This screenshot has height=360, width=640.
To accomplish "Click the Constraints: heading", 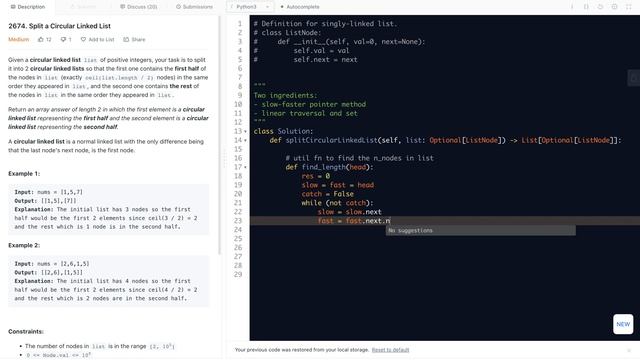I will 26,331.
